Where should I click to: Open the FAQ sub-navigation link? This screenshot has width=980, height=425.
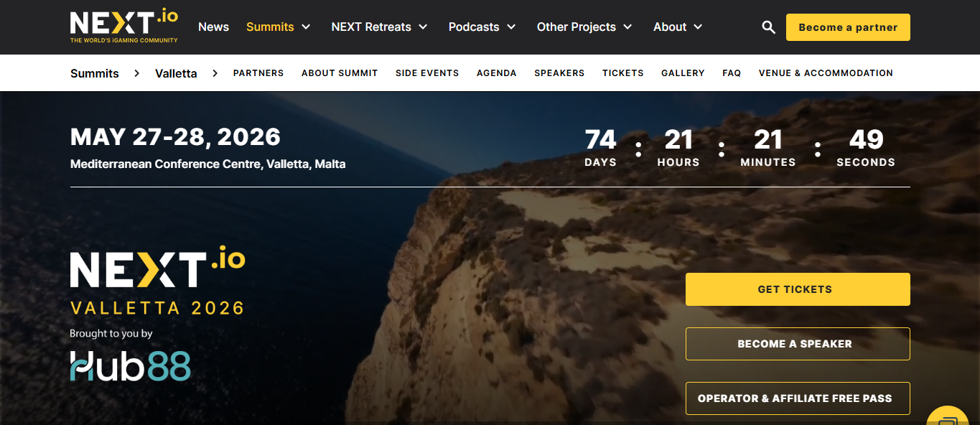(x=732, y=73)
